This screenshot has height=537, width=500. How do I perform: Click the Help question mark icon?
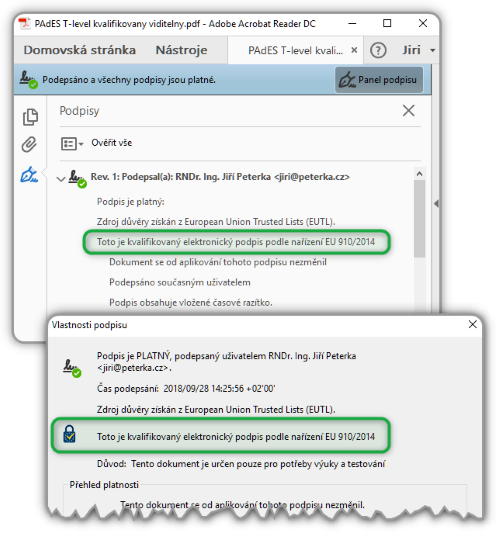(378, 50)
